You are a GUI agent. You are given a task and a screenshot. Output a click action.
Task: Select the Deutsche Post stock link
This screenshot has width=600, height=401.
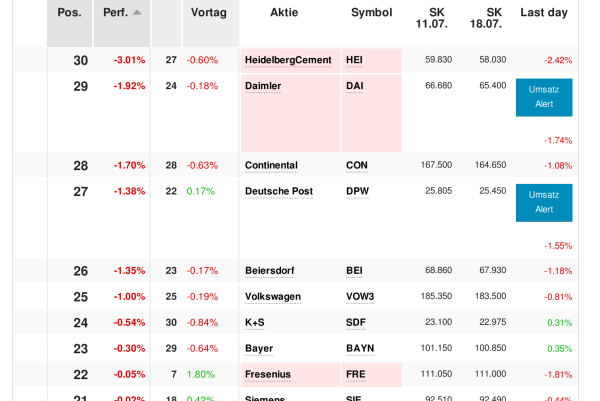pyautogui.click(x=278, y=190)
